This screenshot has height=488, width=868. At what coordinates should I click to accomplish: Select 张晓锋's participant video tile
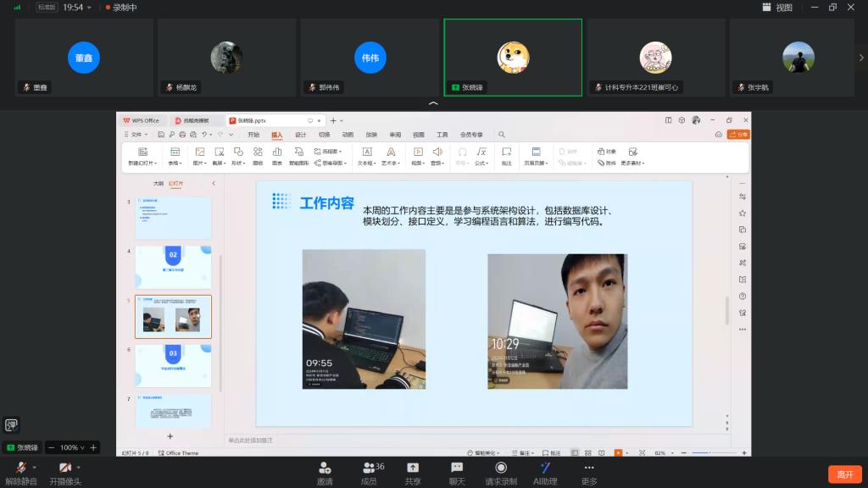coord(513,57)
